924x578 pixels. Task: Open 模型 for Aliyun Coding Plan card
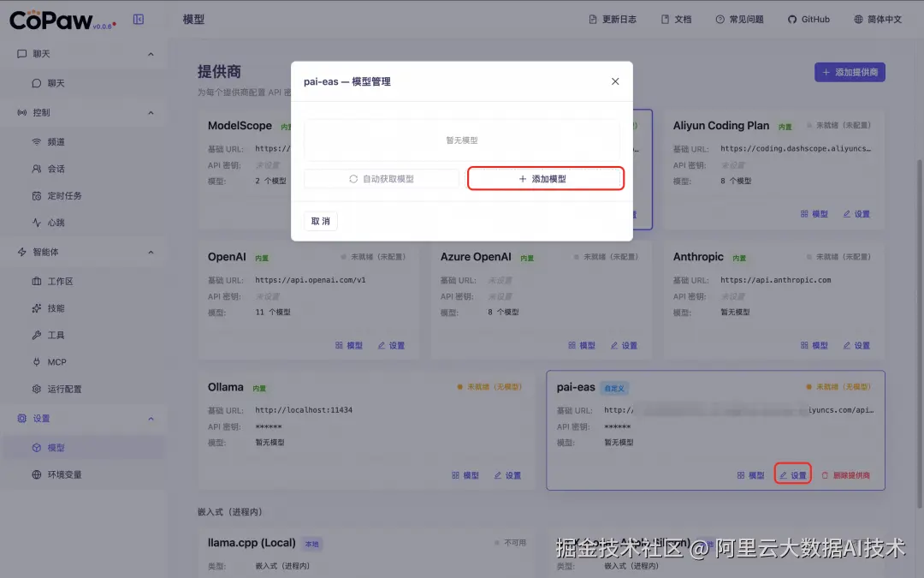point(814,214)
